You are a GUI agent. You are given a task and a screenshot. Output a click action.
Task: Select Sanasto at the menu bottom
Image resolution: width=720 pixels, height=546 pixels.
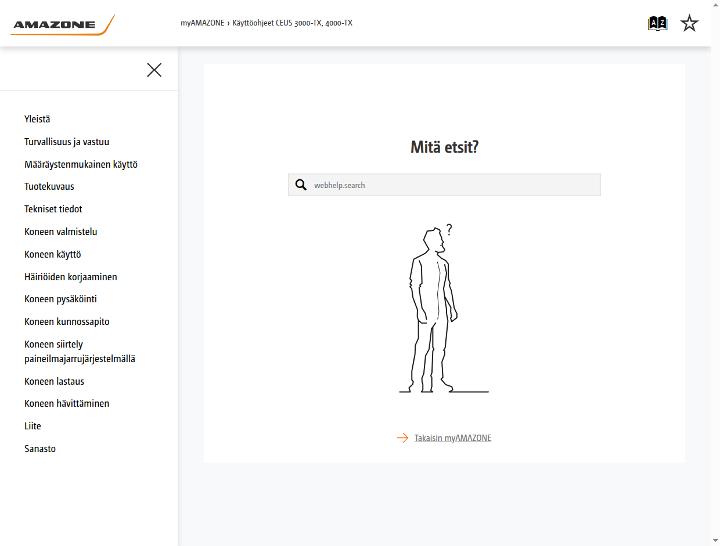tap(40, 449)
